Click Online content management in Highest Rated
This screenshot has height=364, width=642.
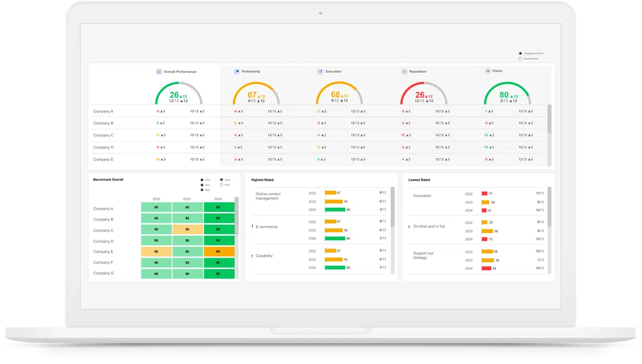pyautogui.click(x=268, y=196)
